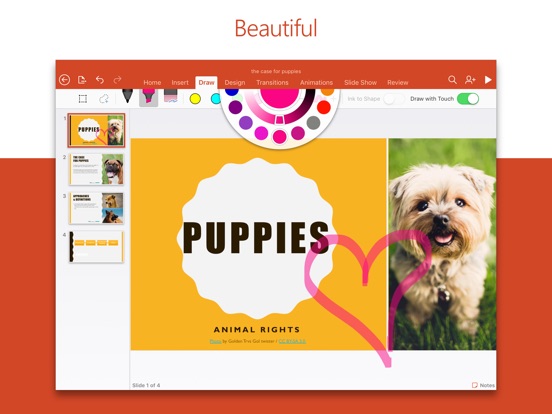The width and height of the screenshot is (552, 414).
Task: Select the rectangular selection tool
Action: coord(83,99)
